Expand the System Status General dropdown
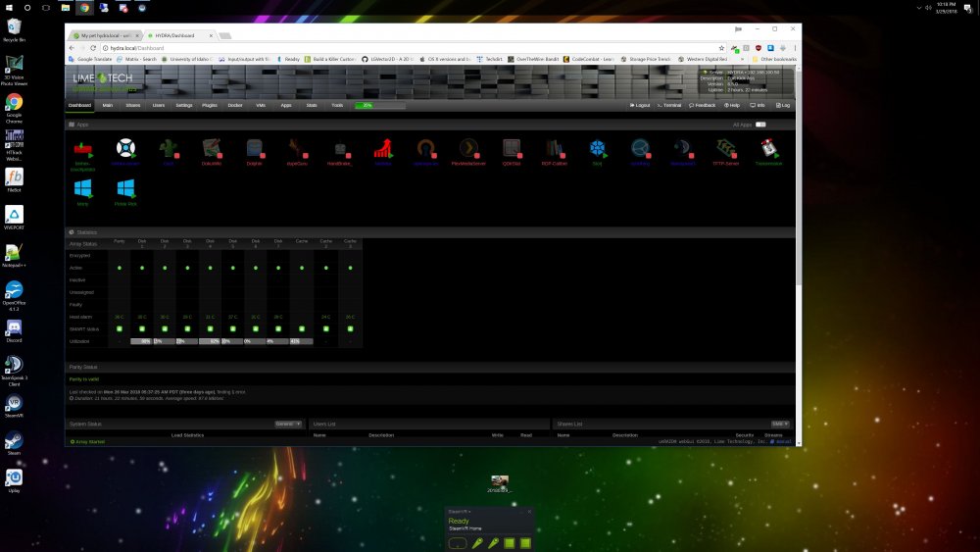The height and width of the screenshot is (552, 980). pos(288,424)
